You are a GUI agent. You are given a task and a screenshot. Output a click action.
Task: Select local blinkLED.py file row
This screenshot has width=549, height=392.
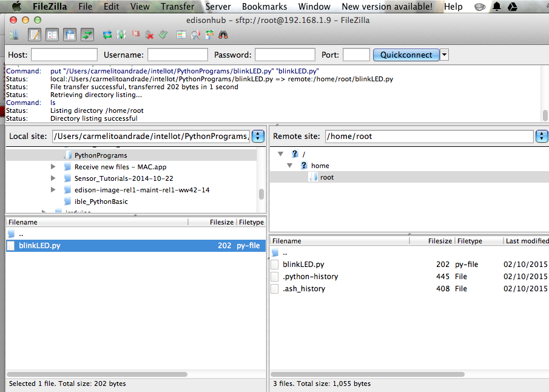coord(136,246)
